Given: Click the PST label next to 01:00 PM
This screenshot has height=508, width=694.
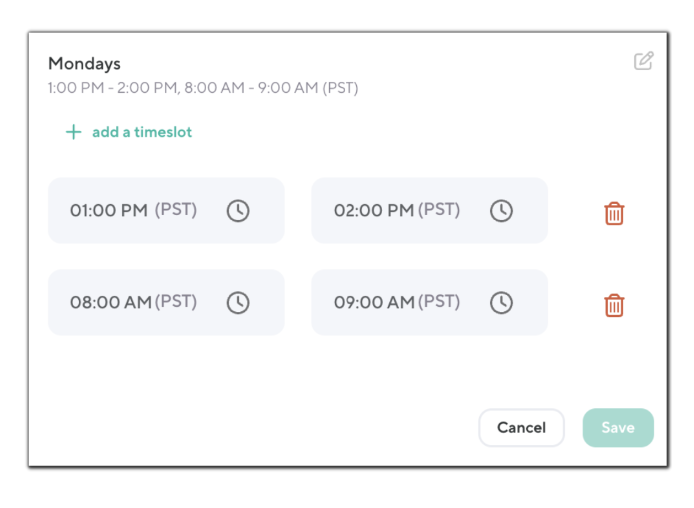Looking at the screenshot, I should point(176,210).
